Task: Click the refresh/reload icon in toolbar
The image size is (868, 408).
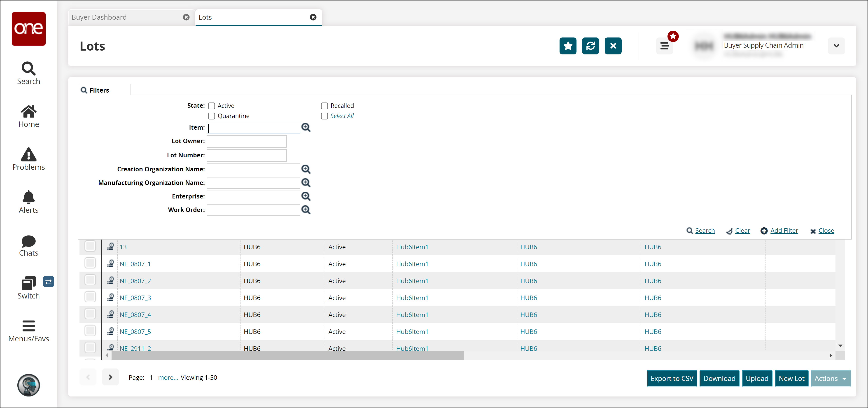Action: click(591, 46)
